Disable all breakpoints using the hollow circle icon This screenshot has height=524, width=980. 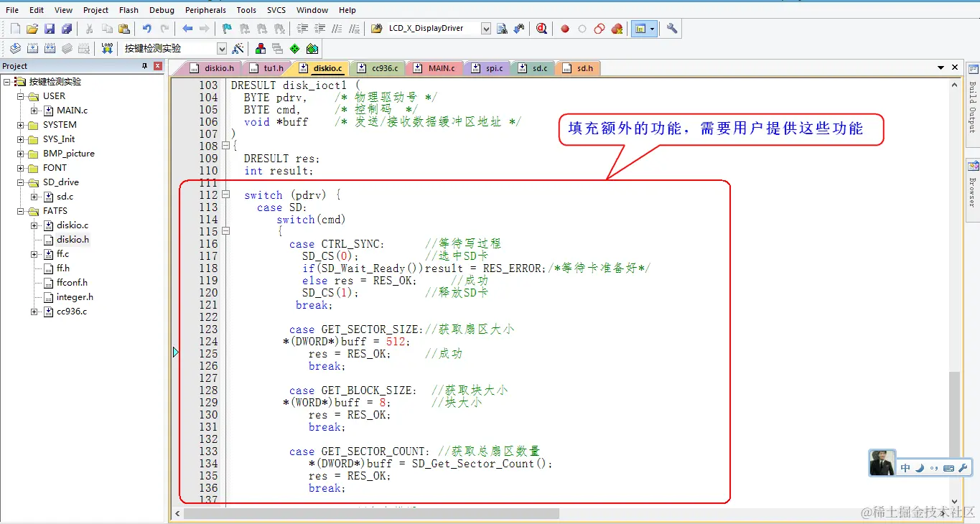582,29
